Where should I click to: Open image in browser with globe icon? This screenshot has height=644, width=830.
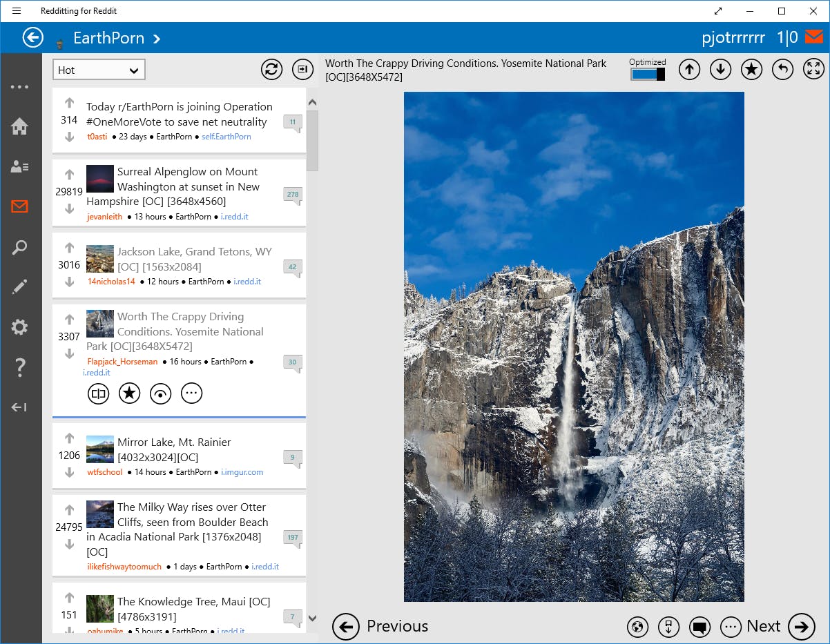coord(637,627)
